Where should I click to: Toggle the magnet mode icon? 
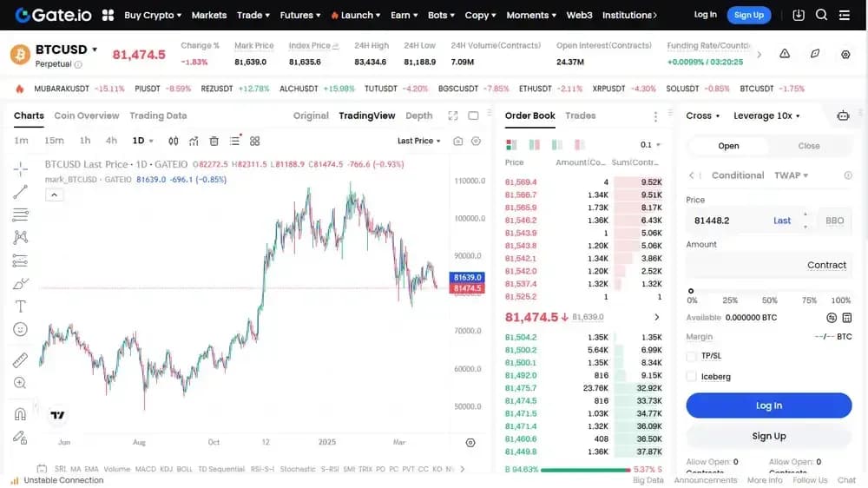21,414
